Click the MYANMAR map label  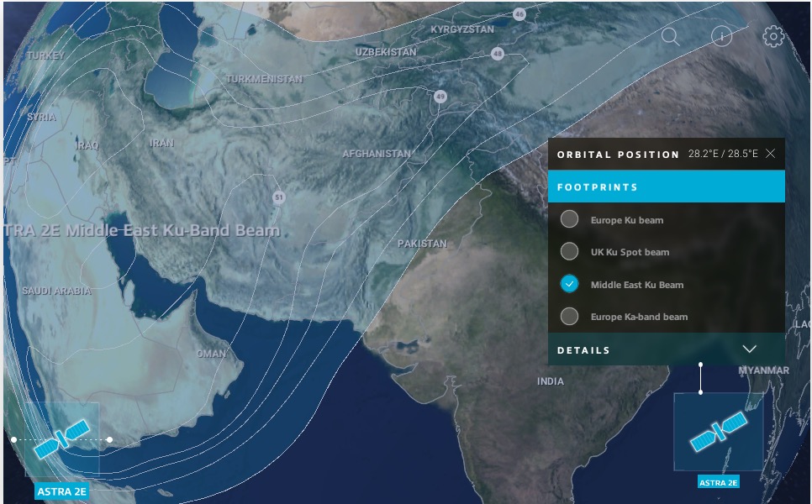tap(764, 370)
